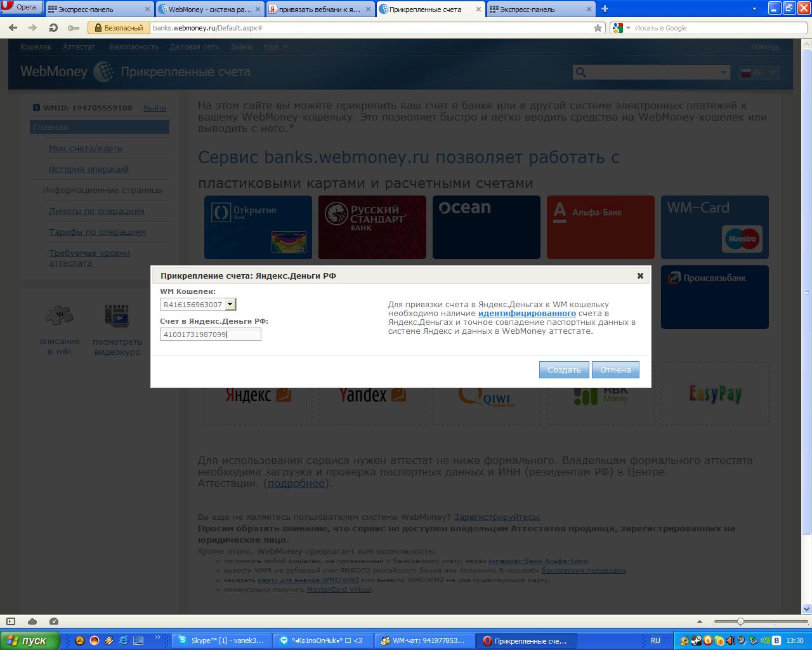Close the Прикрепленные счета tab
Viewport: 812px width, 650px height.
(x=477, y=10)
